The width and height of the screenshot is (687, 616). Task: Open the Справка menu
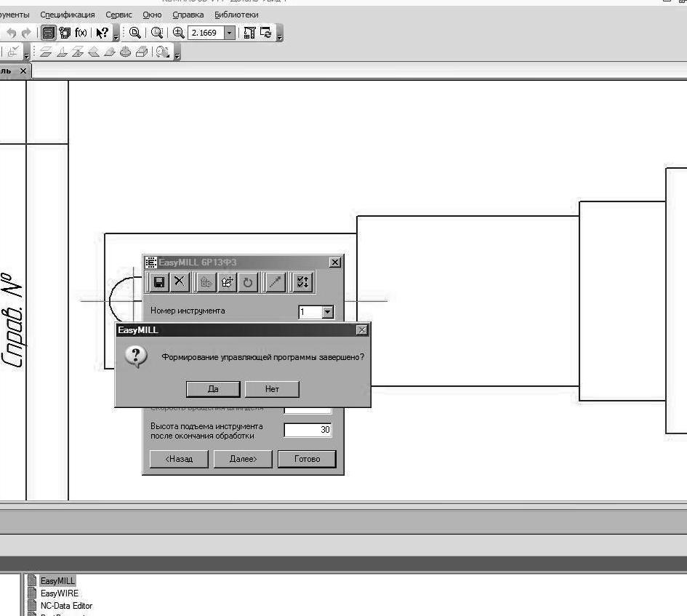(x=188, y=15)
